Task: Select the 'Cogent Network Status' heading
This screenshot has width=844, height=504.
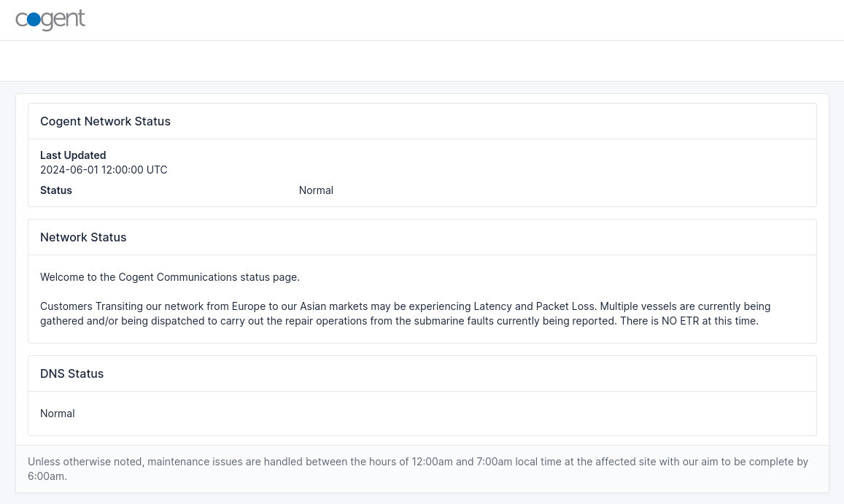Action: click(x=105, y=121)
